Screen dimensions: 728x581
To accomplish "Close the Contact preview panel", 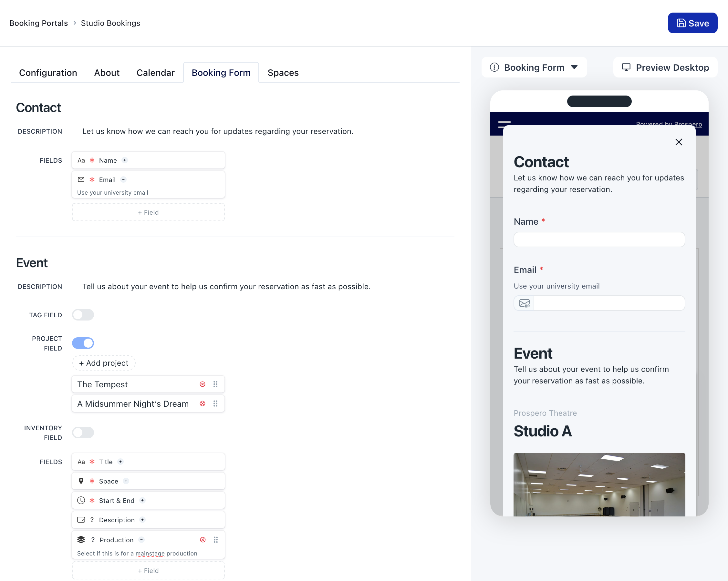I will point(679,142).
